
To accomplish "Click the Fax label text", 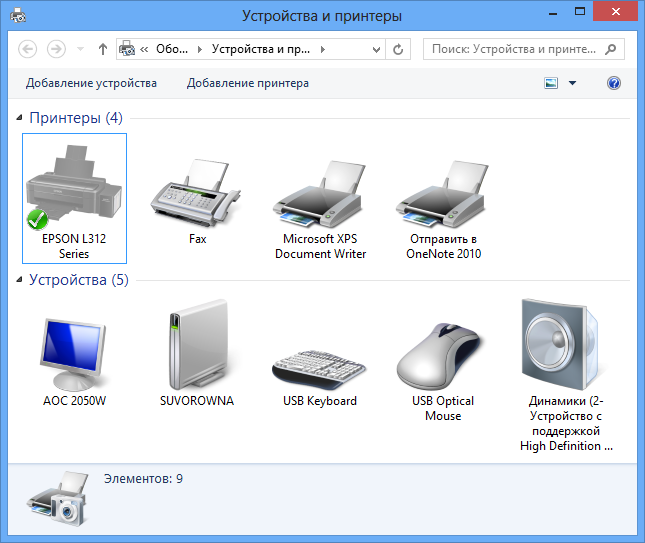I will tap(197, 239).
